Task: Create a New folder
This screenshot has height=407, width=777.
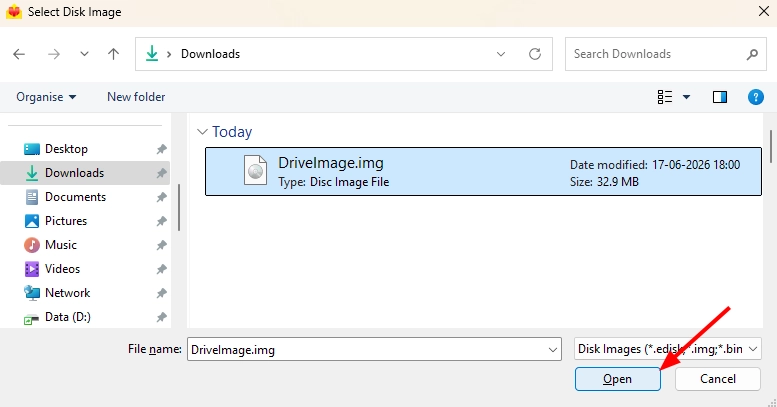Action: pyautogui.click(x=136, y=97)
